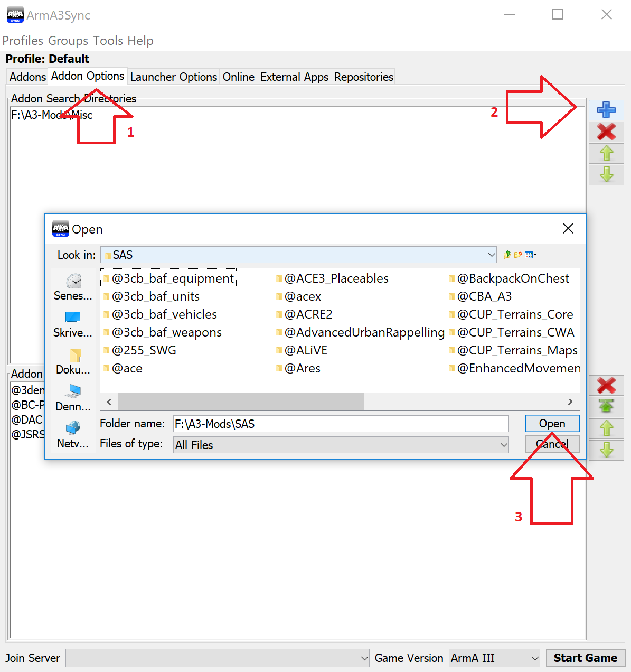Expand the Look in folder dropdown

[x=491, y=255]
